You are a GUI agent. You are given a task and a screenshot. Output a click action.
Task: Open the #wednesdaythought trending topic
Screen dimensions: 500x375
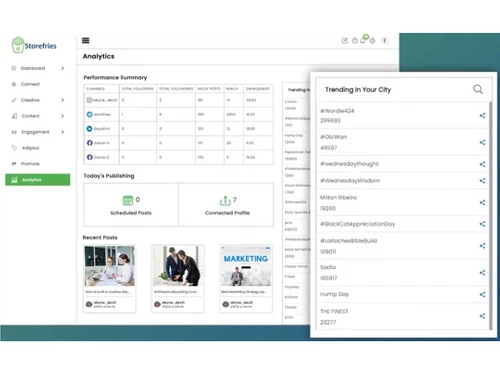(349, 164)
